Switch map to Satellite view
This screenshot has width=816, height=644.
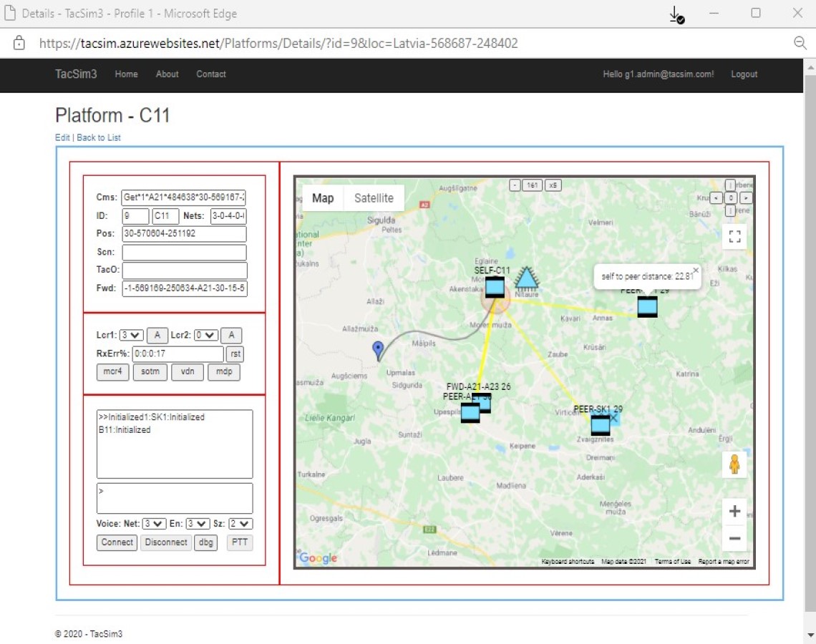[374, 198]
